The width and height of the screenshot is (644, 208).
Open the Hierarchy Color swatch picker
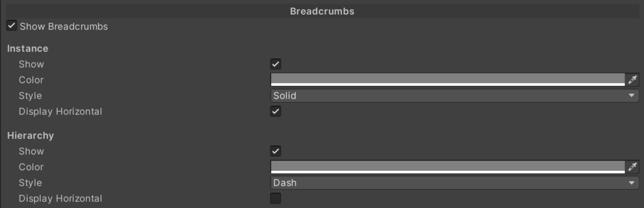pyautogui.click(x=447, y=166)
